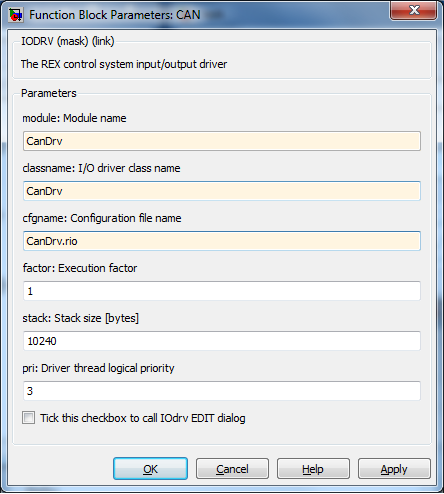
Task: Click the "cfgname: Configuration file name" label
Action: click(102, 218)
